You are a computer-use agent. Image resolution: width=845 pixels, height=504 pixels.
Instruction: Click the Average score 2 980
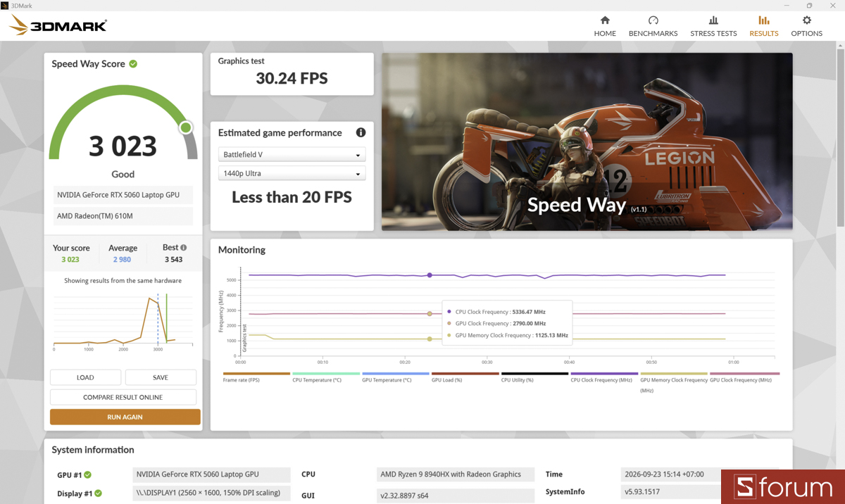tap(123, 260)
